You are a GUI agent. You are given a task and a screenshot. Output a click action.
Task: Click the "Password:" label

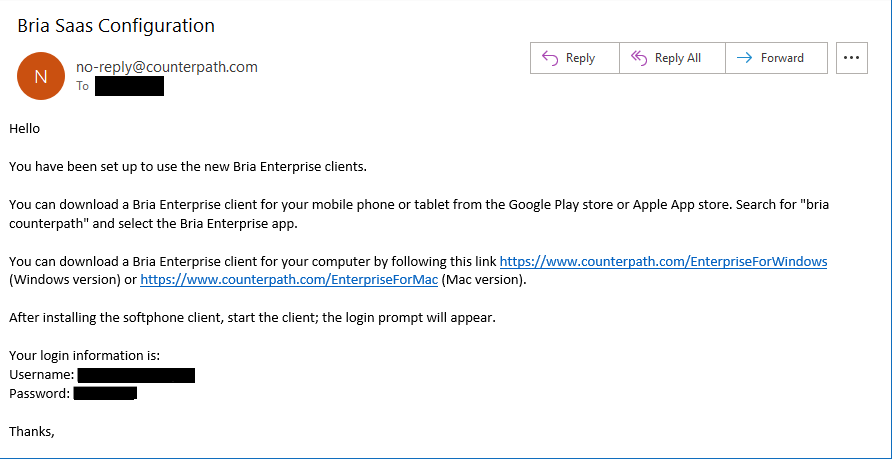click(x=40, y=394)
